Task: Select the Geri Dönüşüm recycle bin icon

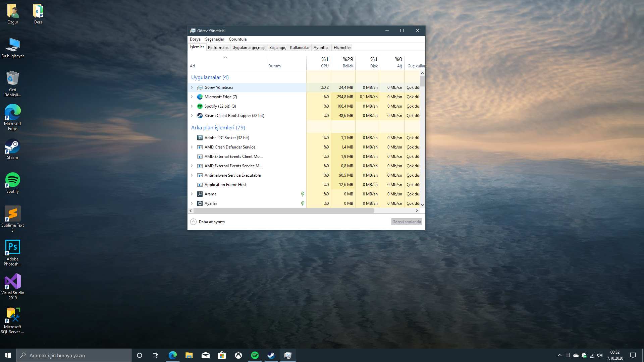Action: 13,84
